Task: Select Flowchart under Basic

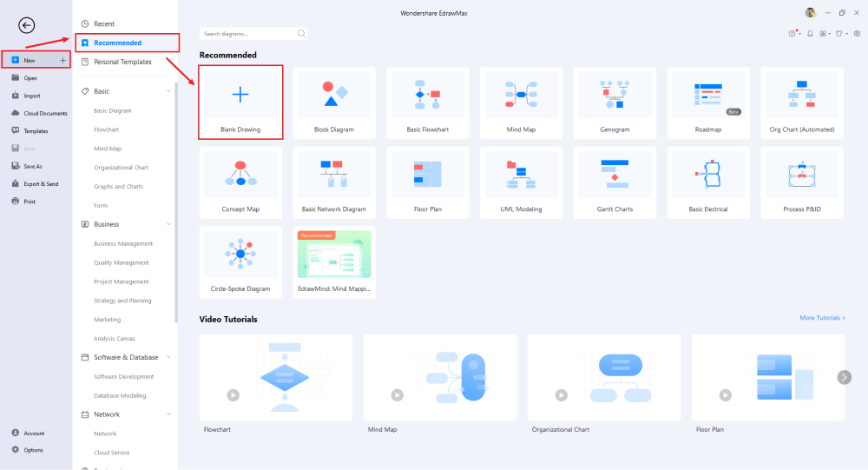Action: pos(106,129)
